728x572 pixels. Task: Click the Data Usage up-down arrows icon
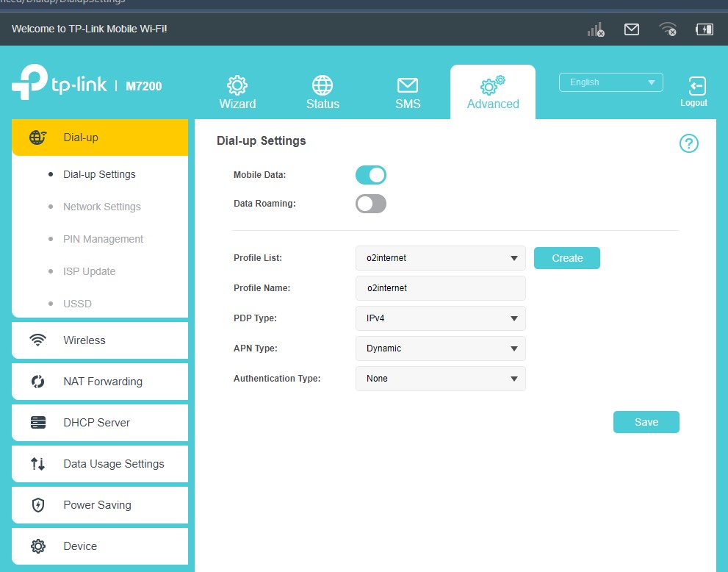pos(37,464)
